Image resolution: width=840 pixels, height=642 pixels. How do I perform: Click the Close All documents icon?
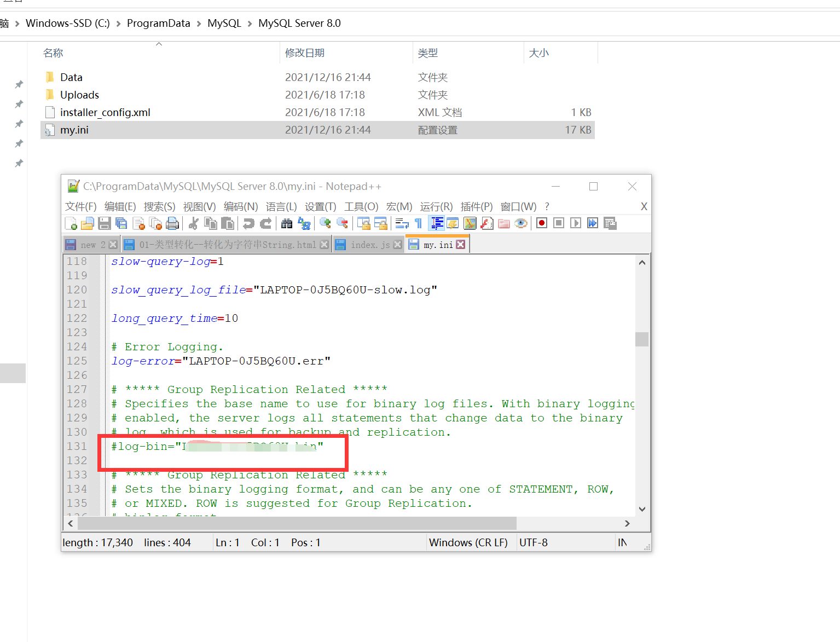155,223
